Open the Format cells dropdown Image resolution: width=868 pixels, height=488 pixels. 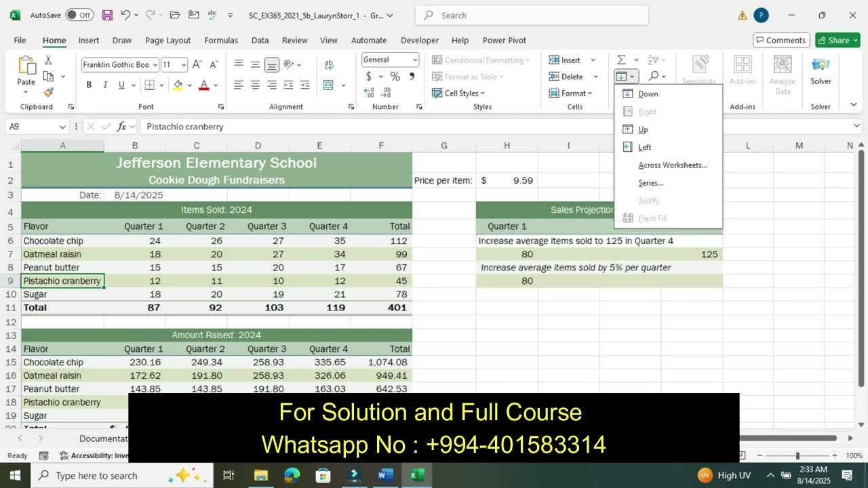click(571, 94)
